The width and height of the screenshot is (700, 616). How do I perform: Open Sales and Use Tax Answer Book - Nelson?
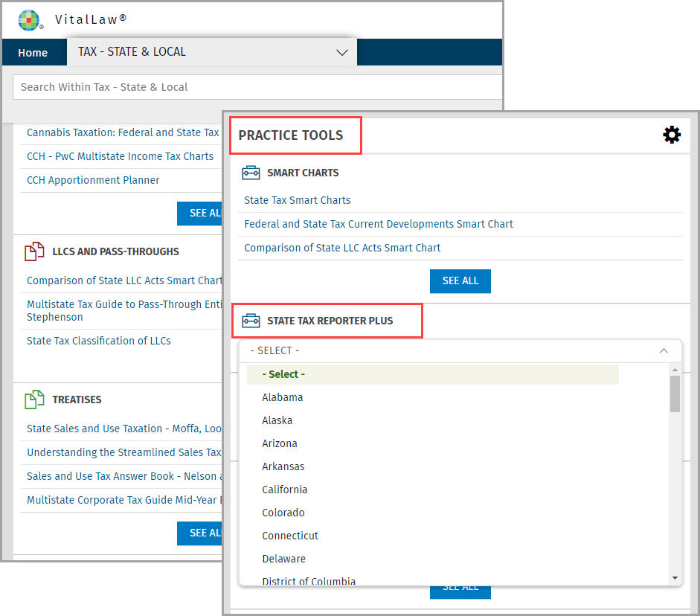coord(124,476)
